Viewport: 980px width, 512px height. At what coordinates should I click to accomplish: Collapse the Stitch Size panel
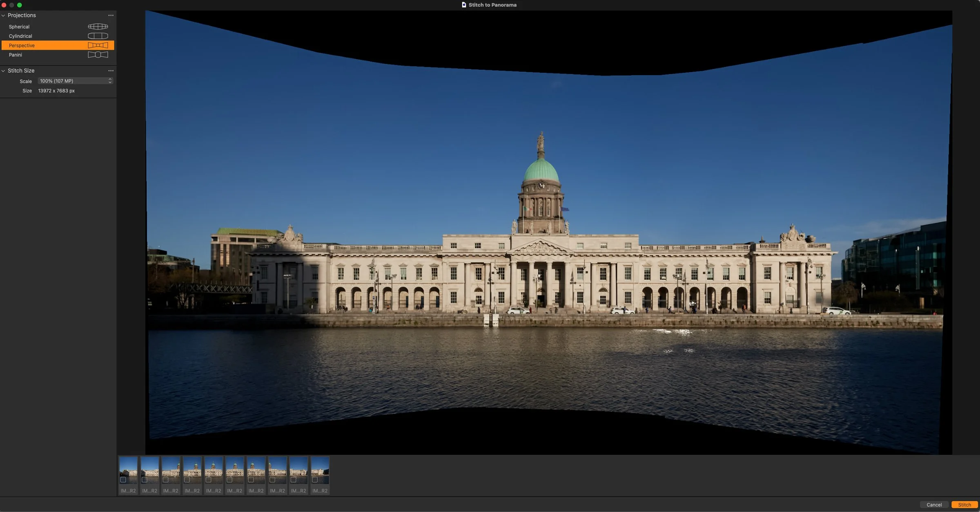pyautogui.click(x=3, y=71)
